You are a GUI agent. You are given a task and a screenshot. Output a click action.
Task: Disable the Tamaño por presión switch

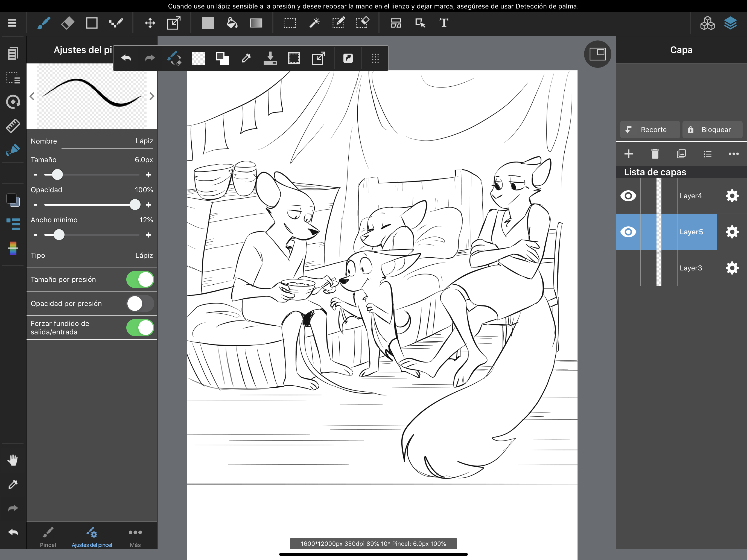[140, 280]
